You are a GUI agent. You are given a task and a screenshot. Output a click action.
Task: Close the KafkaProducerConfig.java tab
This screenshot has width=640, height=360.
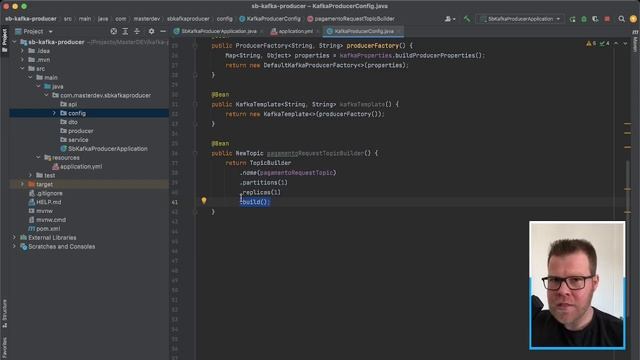pyautogui.click(x=399, y=31)
